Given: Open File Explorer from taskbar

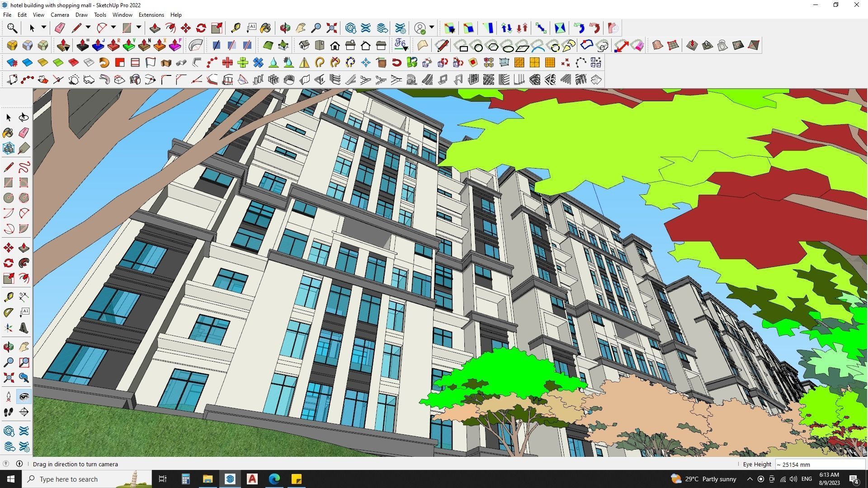Looking at the screenshot, I should (x=208, y=479).
